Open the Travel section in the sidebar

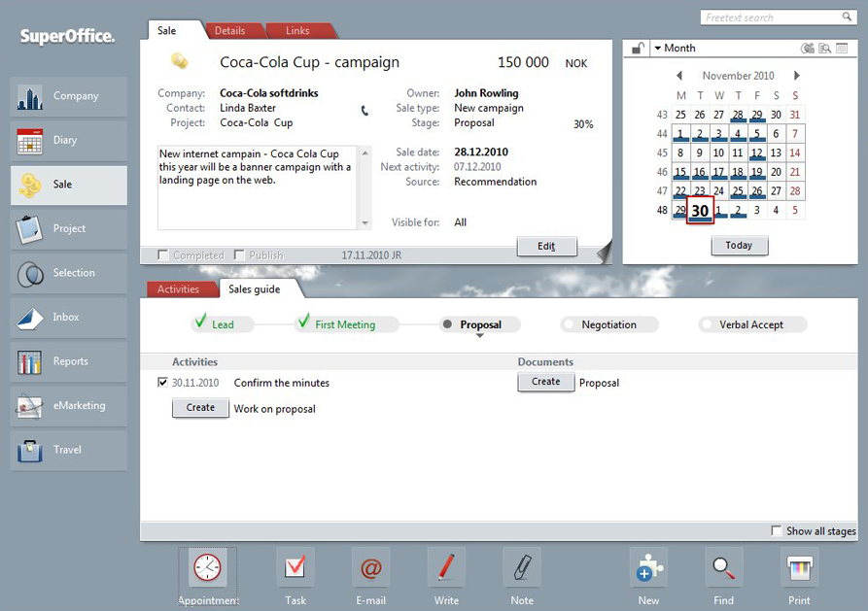pyautogui.click(x=69, y=451)
